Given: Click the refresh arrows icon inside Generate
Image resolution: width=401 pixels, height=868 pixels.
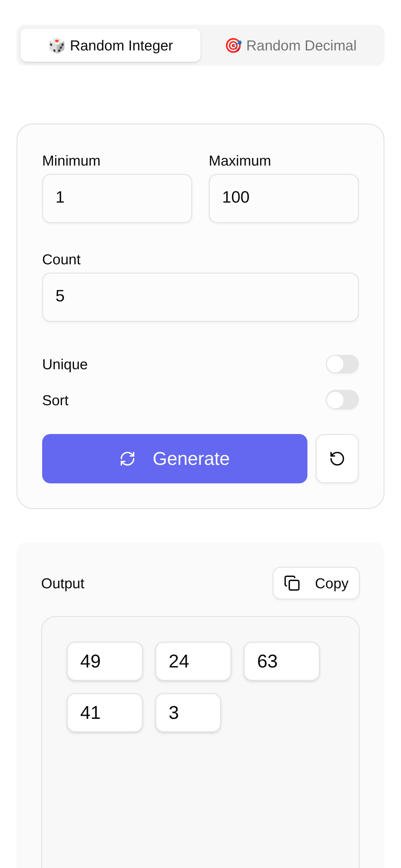Looking at the screenshot, I should point(127,459).
